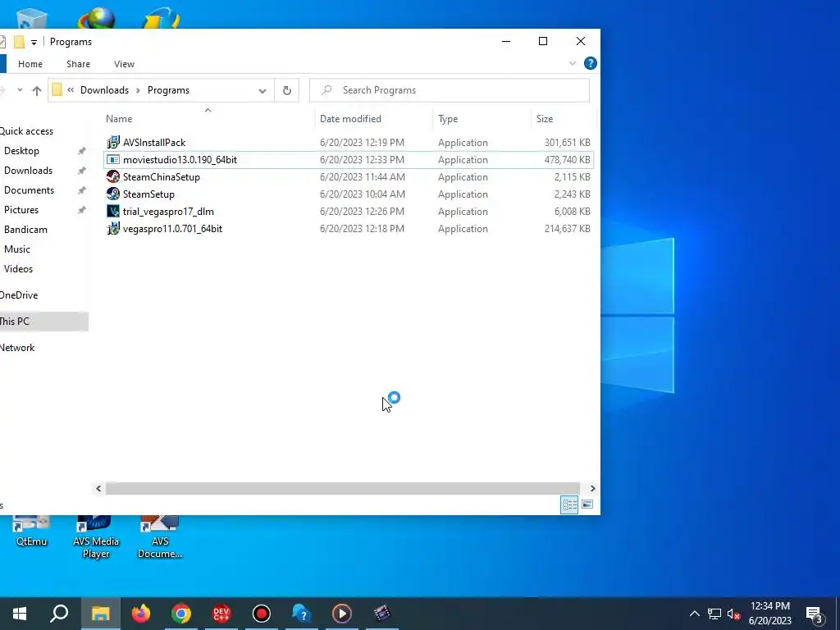Select Music in the navigation pane
This screenshot has height=630, width=840.
[17, 249]
